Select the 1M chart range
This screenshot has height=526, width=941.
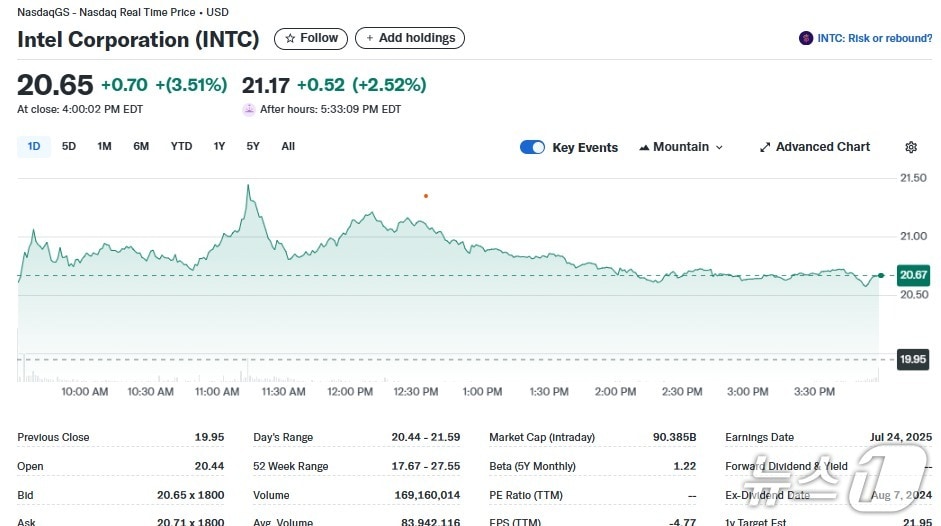point(104,146)
